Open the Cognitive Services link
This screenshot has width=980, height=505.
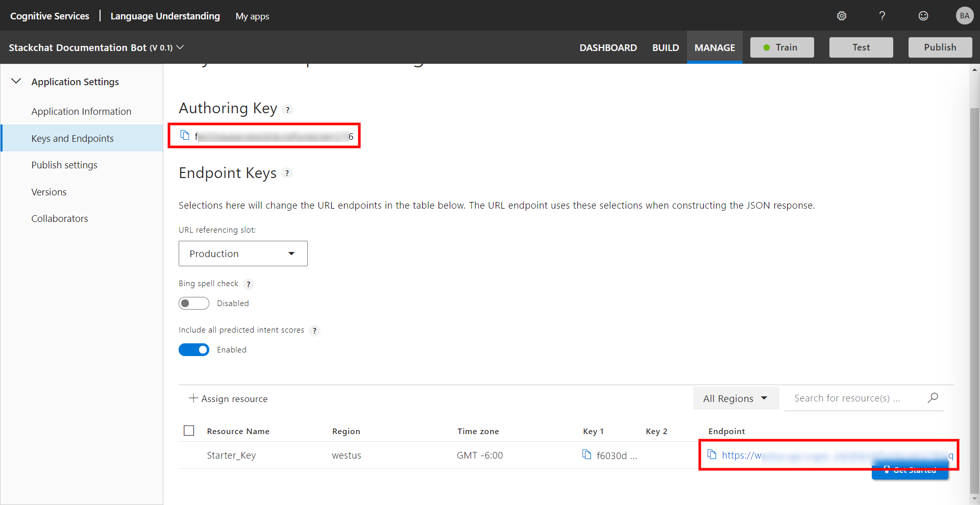coord(50,16)
